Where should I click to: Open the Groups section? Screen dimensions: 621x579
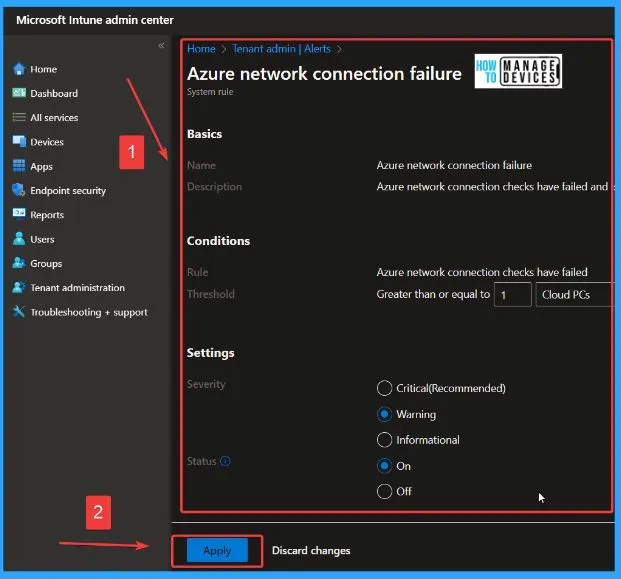tap(46, 263)
